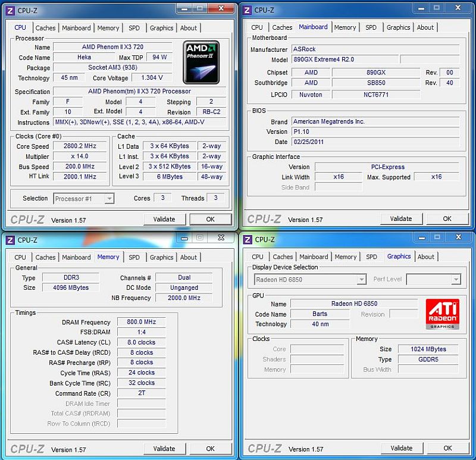Click the Manufacturer field ASRock
The height and width of the screenshot is (460, 476).
coord(375,49)
